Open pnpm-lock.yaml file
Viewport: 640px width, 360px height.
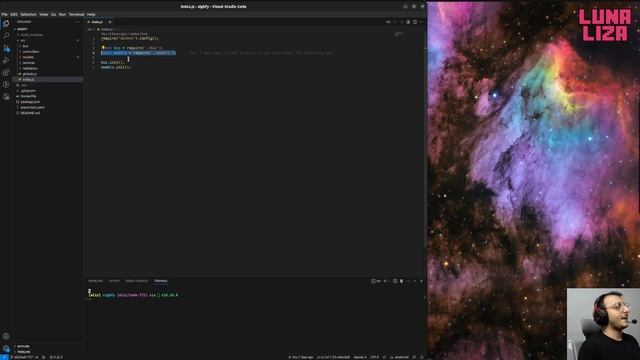(33, 107)
